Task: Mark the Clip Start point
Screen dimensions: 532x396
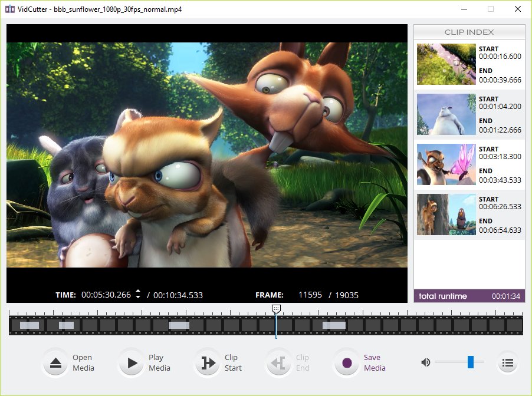Action: click(208, 363)
